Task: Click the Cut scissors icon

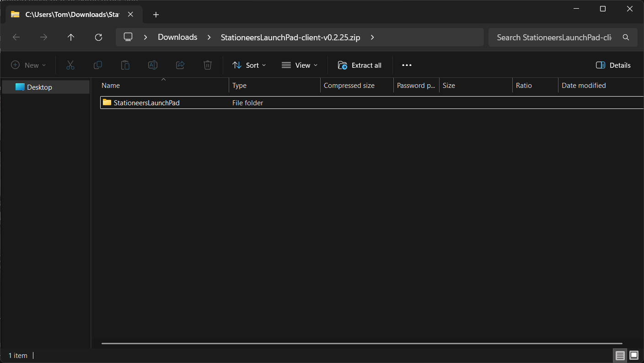Action: 70,65
